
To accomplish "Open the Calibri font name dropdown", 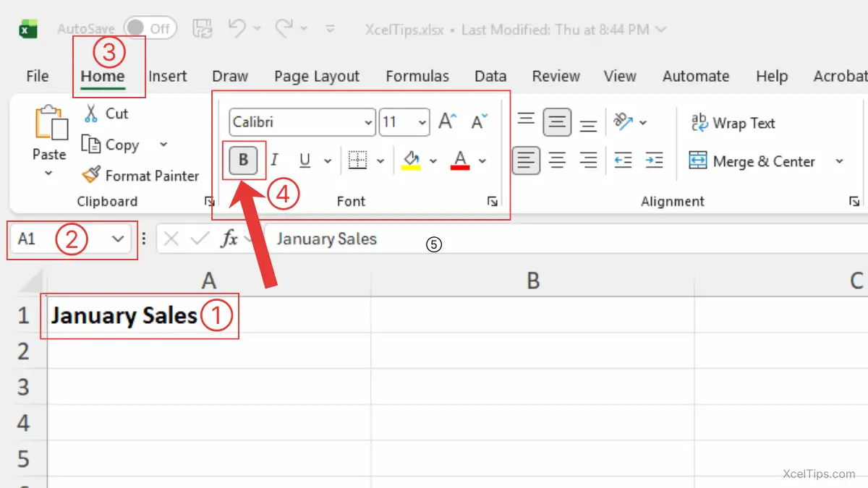I will [367, 122].
